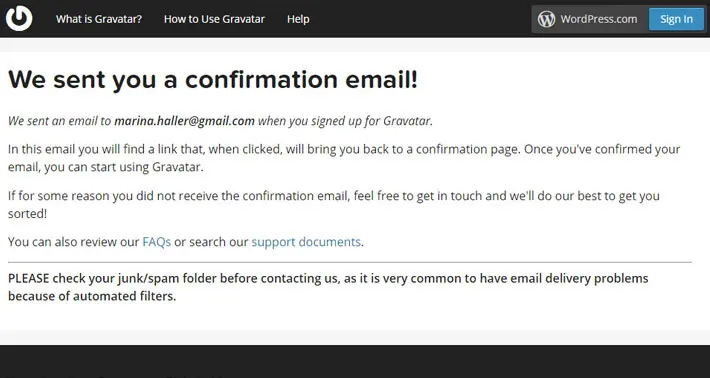Click the paragraph starting If for some reason

pos(333,205)
